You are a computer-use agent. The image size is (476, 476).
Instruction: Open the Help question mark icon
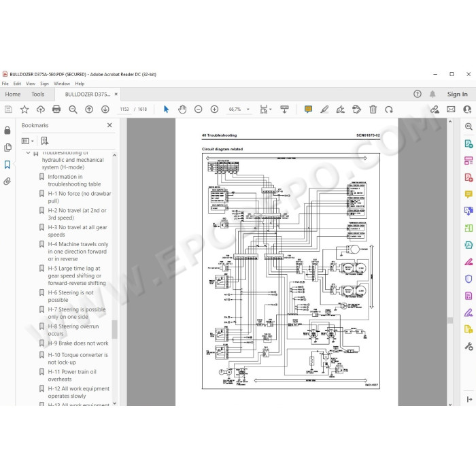pyautogui.click(x=418, y=94)
